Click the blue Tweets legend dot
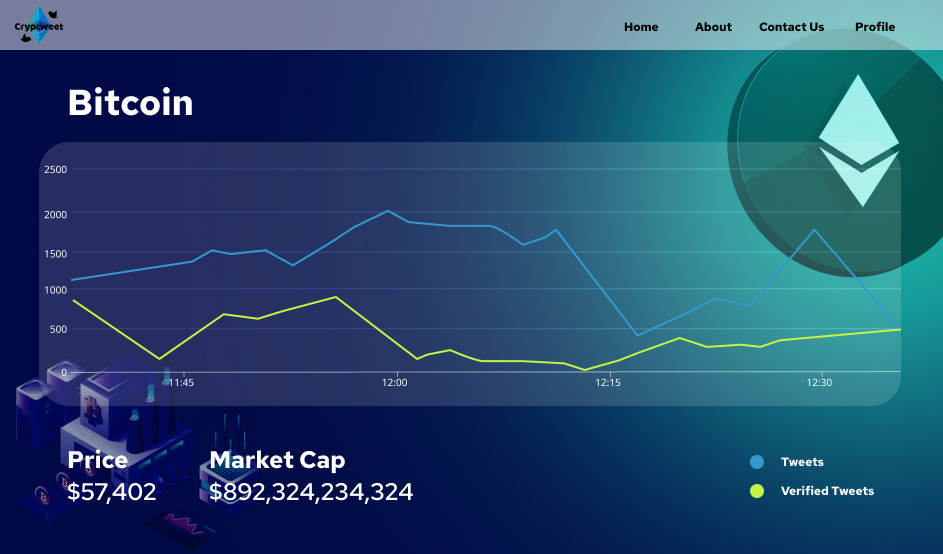 click(x=757, y=462)
